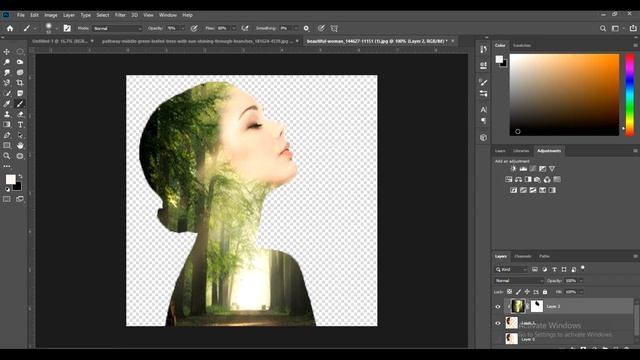Screen dimensions: 640x360
Task: Select the Pen tool
Action: click(x=7, y=135)
